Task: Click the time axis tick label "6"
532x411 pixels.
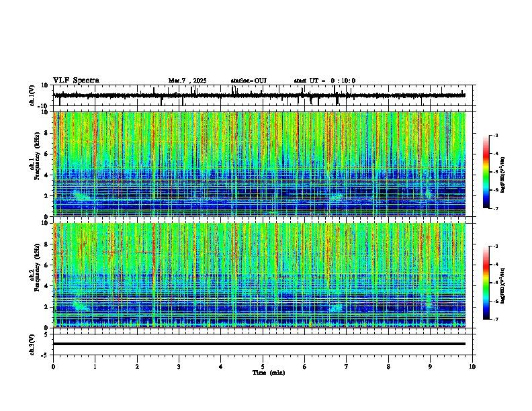Action: pos(305,367)
